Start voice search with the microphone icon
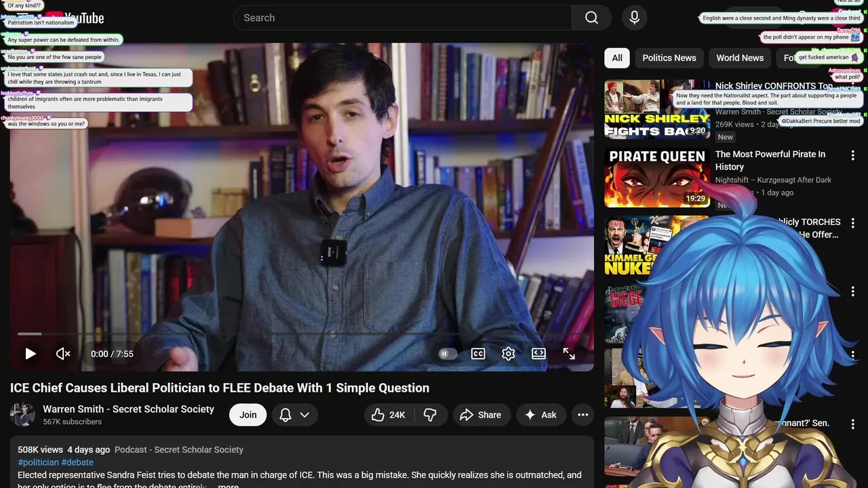 coord(634,18)
